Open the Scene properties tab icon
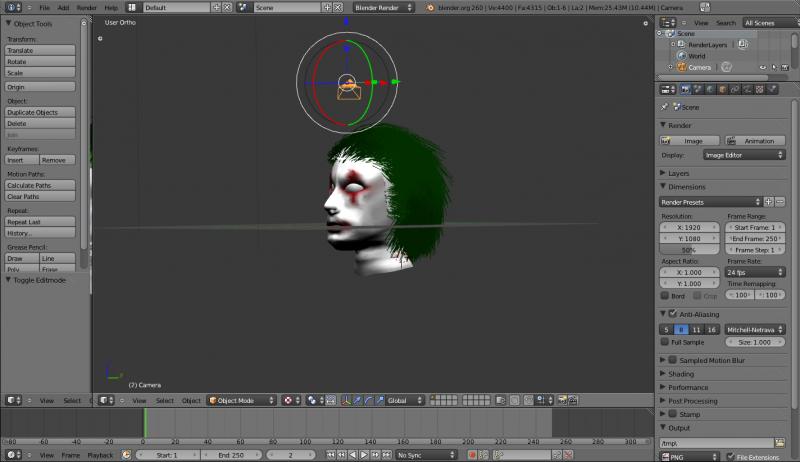 click(697, 89)
